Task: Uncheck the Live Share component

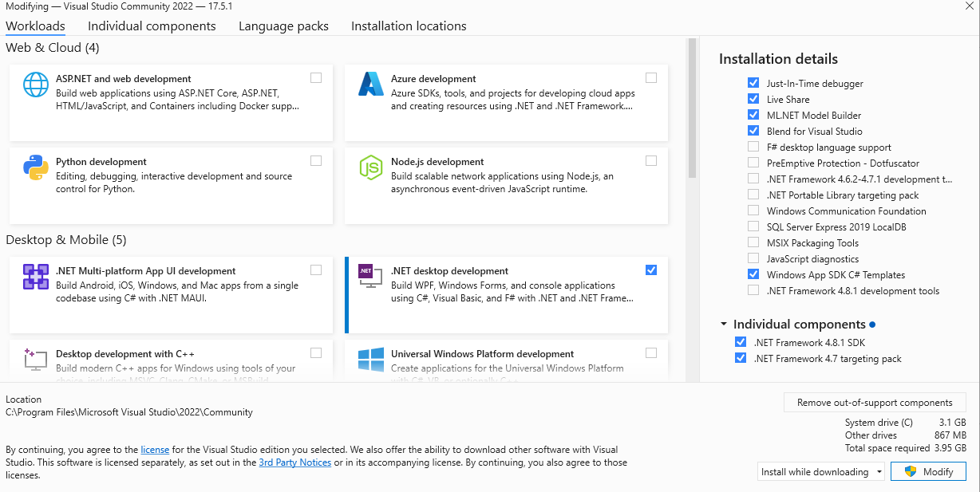Action: coord(753,100)
